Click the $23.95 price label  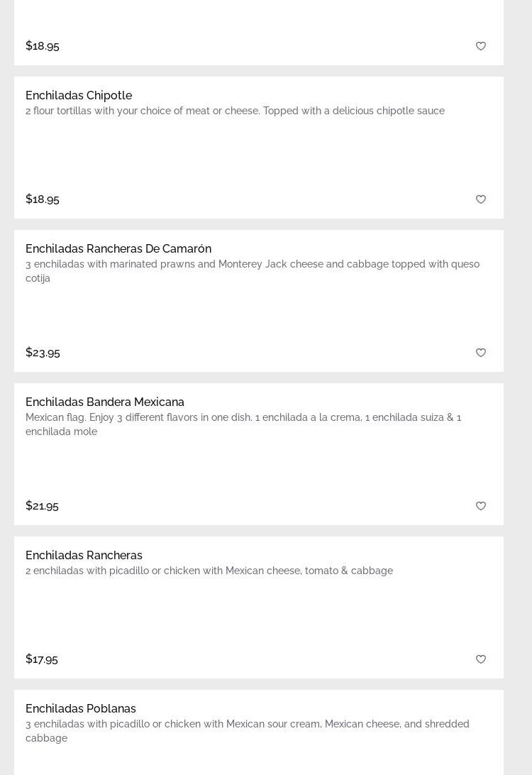43,352
